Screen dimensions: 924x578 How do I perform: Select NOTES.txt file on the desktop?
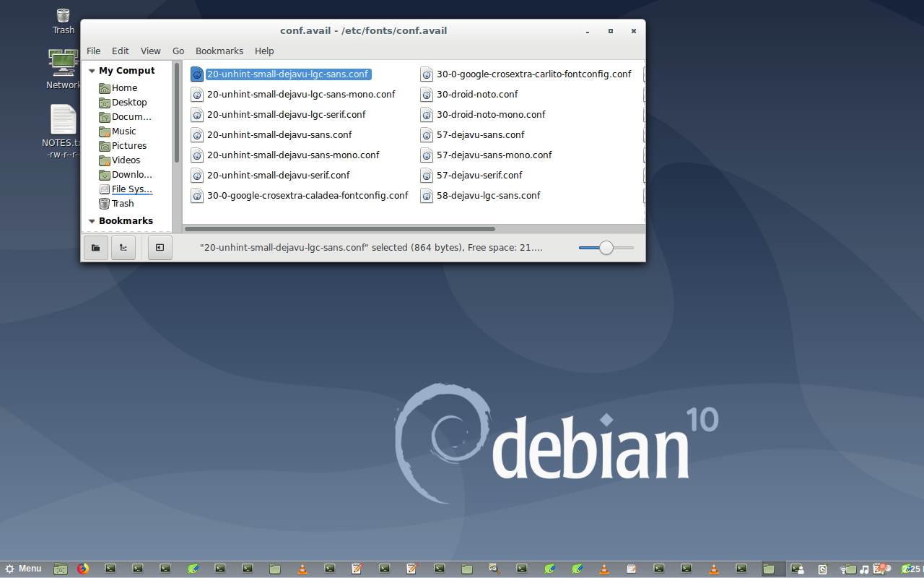click(x=62, y=131)
